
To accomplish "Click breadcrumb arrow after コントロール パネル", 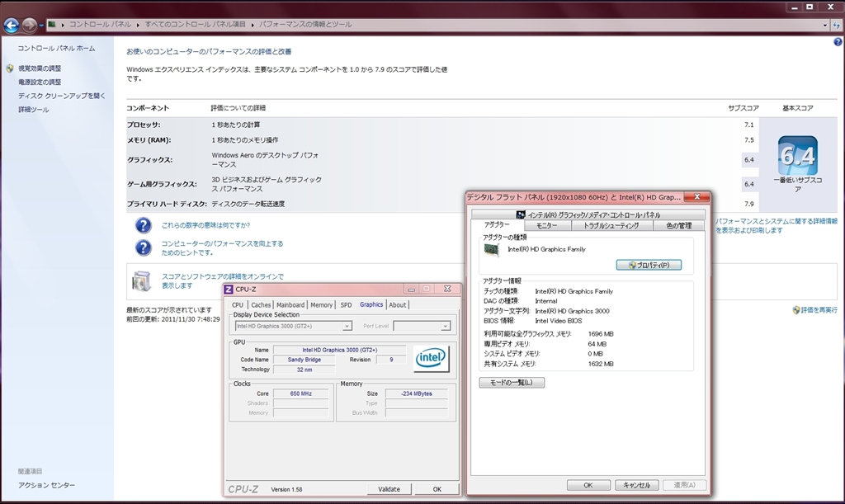I will pos(138,25).
